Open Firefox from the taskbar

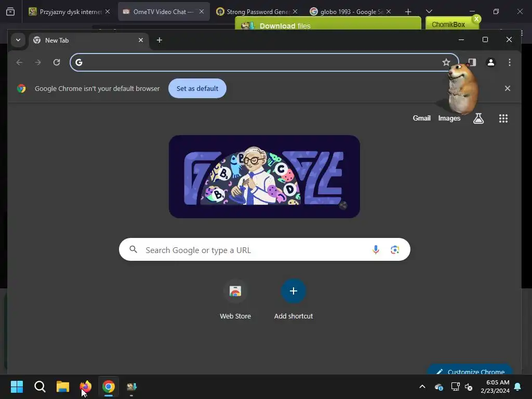(x=86, y=387)
